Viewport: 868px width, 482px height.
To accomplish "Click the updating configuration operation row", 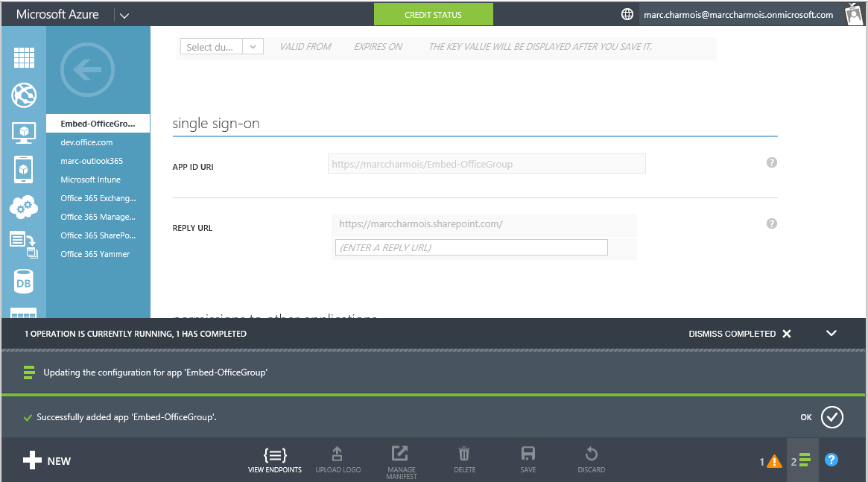I will pyautogui.click(x=433, y=372).
